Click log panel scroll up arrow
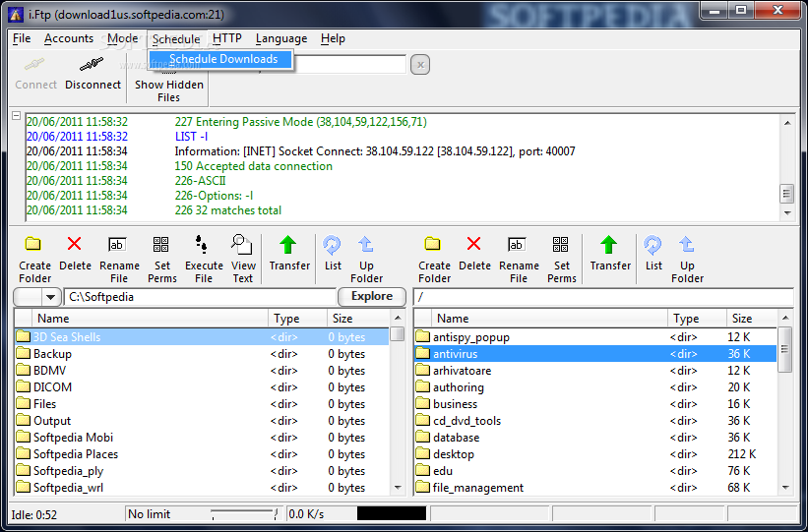Image resolution: width=808 pixels, height=532 pixels. (787, 123)
